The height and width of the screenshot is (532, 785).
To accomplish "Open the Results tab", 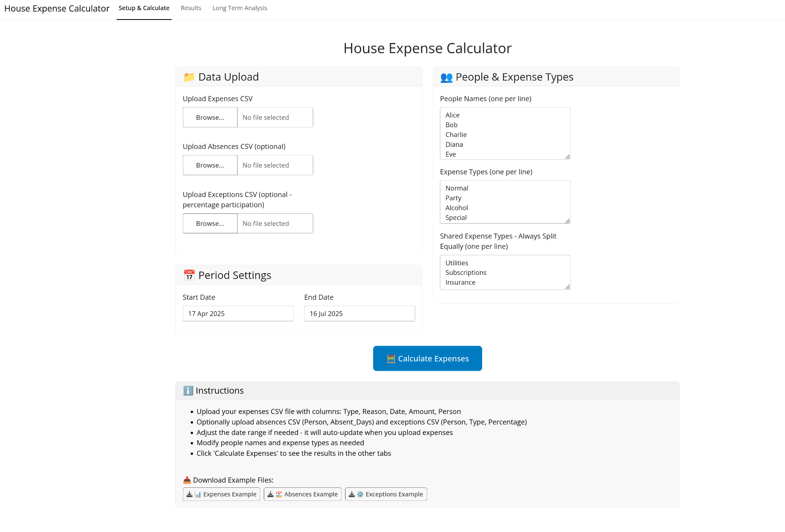I will coord(191,8).
